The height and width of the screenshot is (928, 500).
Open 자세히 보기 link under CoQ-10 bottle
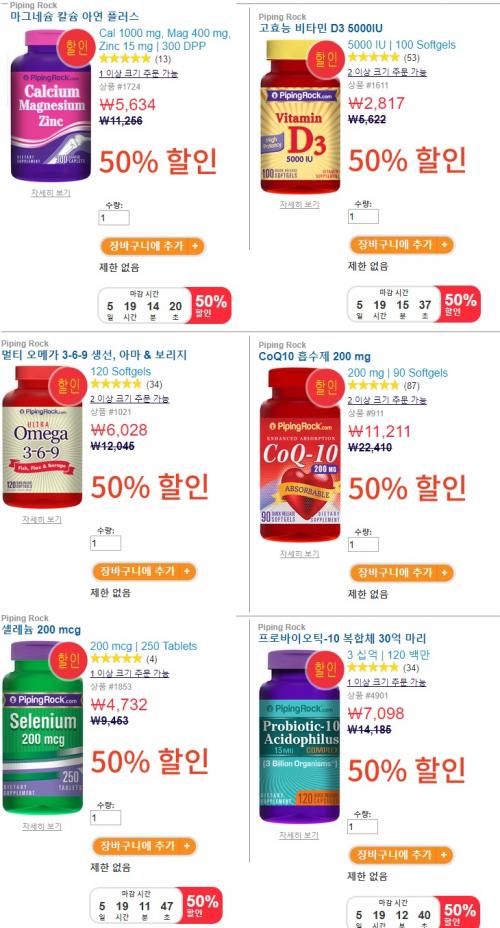point(299,554)
